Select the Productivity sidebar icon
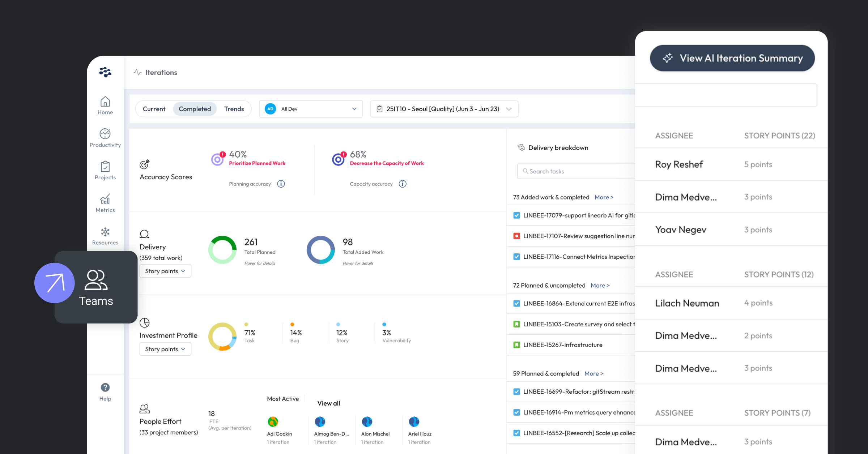Screen dimensions: 868x454 coord(105,138)
